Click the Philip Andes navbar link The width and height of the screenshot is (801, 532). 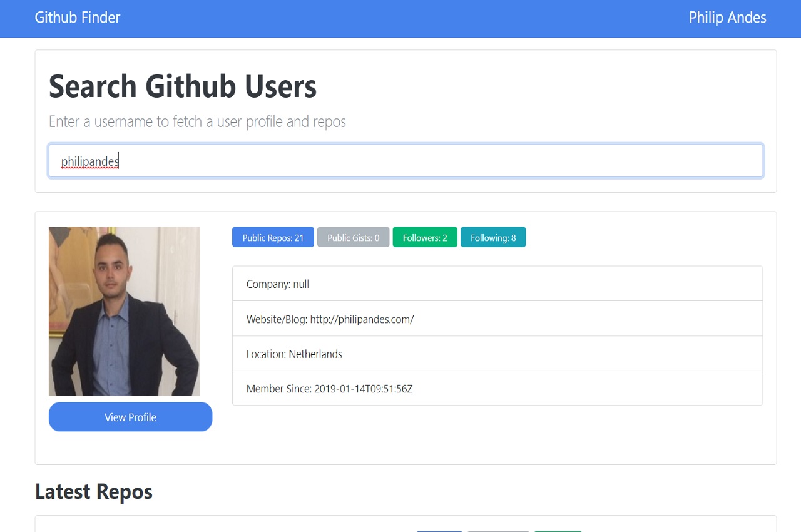[727, 18]
